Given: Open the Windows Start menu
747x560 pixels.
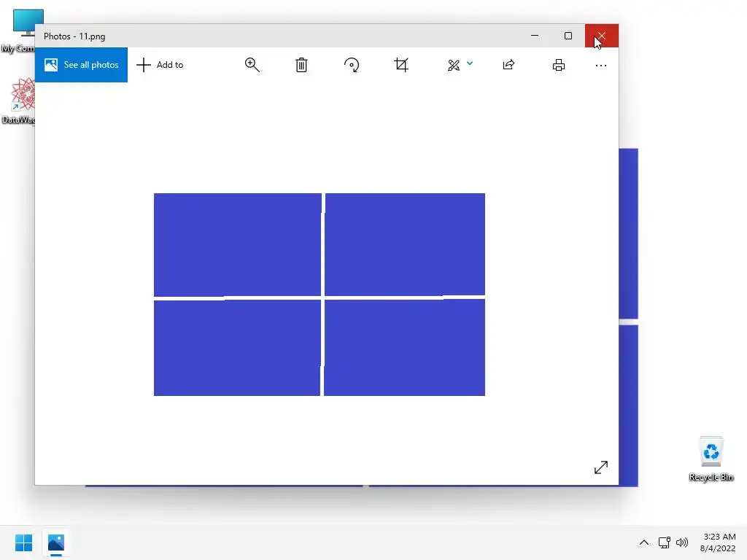Looking at the screenshot, I should (x=23, y=542).
